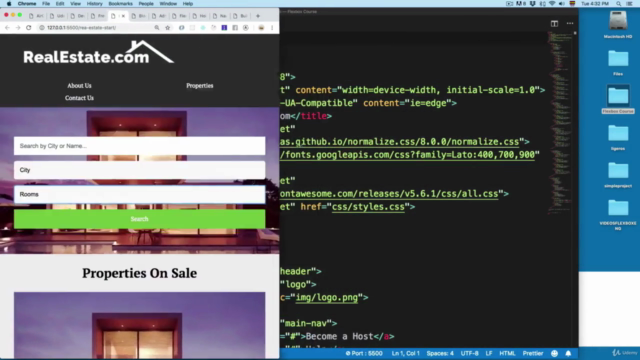Click the site info icon beside the URL
Screen dimensions: 640x360
tap(42, 28)
